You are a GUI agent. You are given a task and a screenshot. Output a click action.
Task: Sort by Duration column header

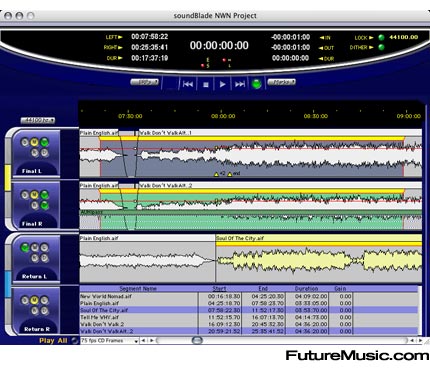point(306,289)
